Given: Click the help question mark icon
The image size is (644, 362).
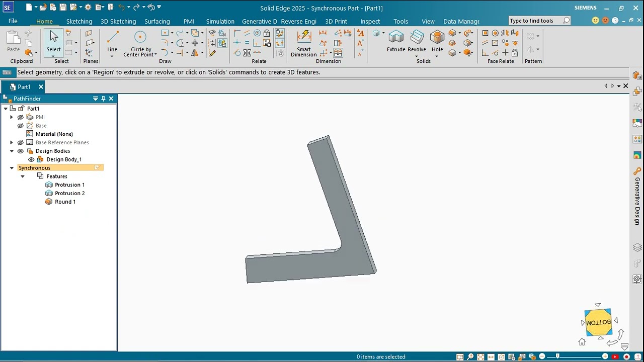Looking at the screenshot, I should 615,21.
